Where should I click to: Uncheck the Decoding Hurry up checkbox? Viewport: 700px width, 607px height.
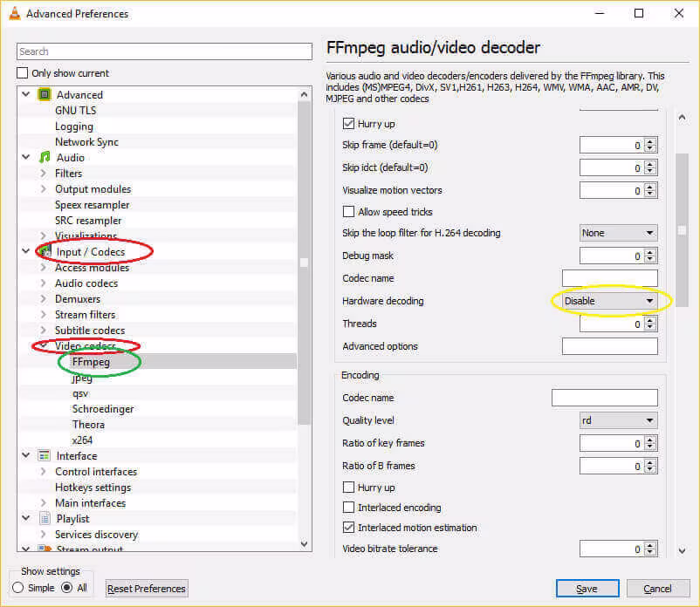[x=348, y=124]
